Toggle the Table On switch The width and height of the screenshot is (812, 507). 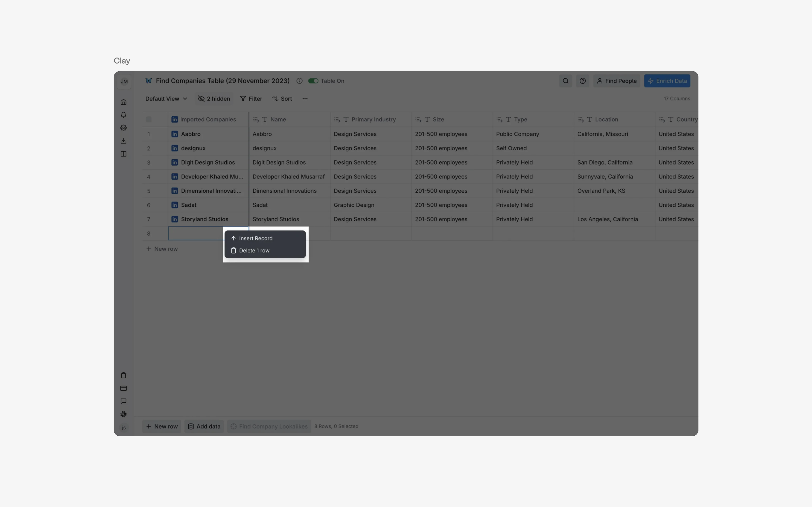313,81
